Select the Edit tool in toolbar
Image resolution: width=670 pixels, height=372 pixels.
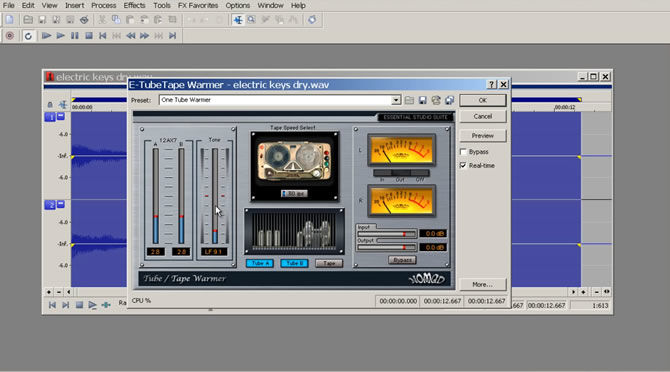click(238, 20)
